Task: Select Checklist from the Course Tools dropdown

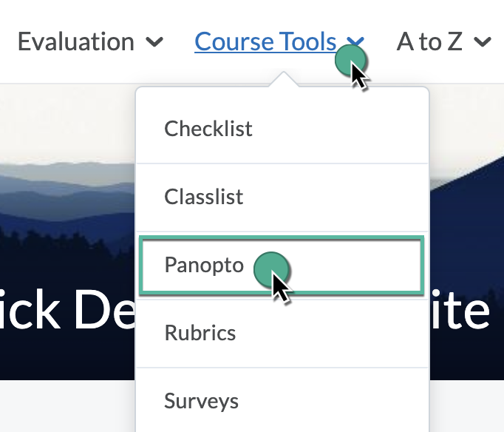Action: tap(208, 129)
